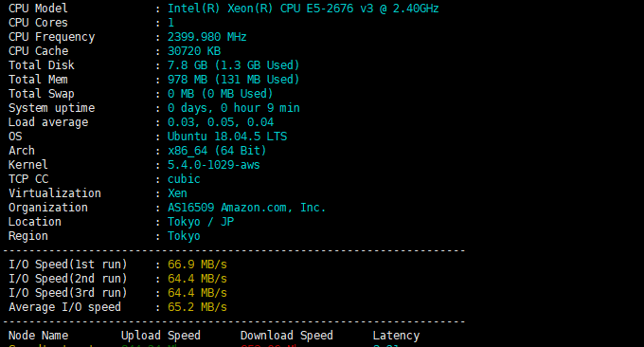Image resolution: width=644 pixels, height=347 pixels.
Task: Click the 'Average I/O speed' label
Action: [65, 307]
